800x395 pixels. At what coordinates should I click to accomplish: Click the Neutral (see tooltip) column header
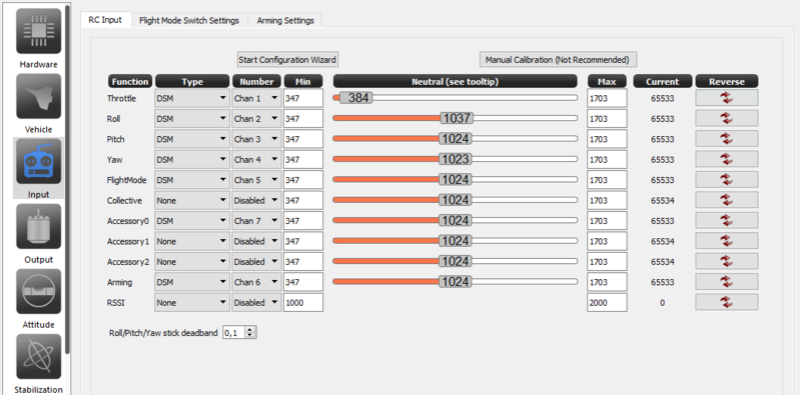click(455, 81)
